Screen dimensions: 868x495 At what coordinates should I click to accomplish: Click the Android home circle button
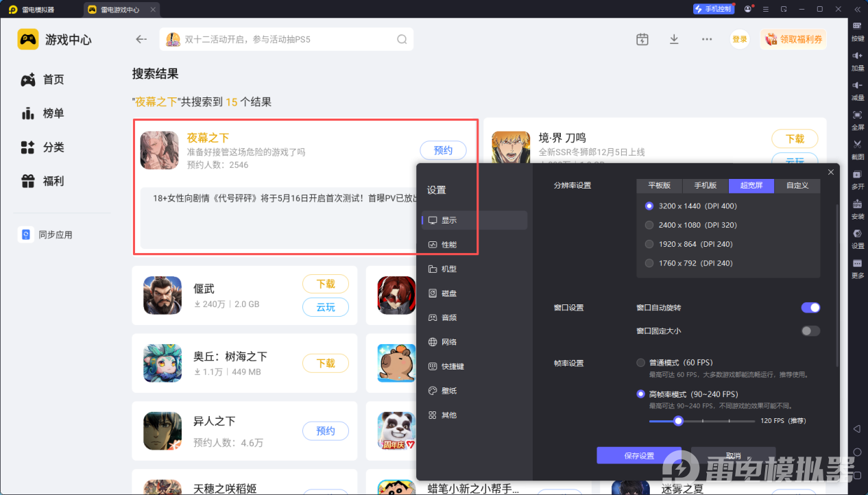(x=857, y=452)
